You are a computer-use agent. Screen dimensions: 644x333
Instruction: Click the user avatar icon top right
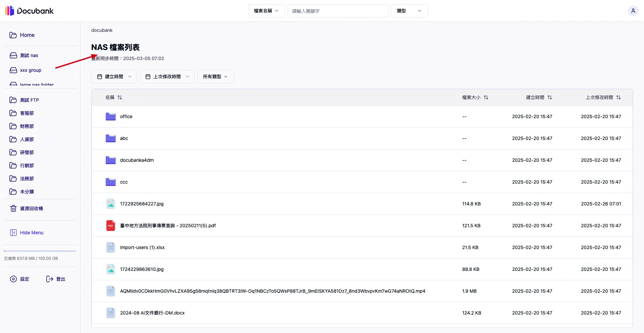tap(633, 10)
